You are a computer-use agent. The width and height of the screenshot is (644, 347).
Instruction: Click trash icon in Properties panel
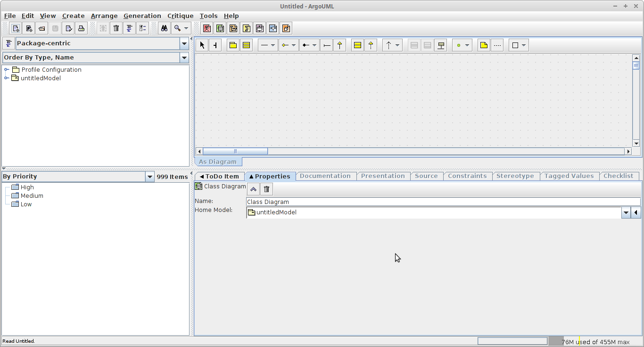click(x=267, y=189)
